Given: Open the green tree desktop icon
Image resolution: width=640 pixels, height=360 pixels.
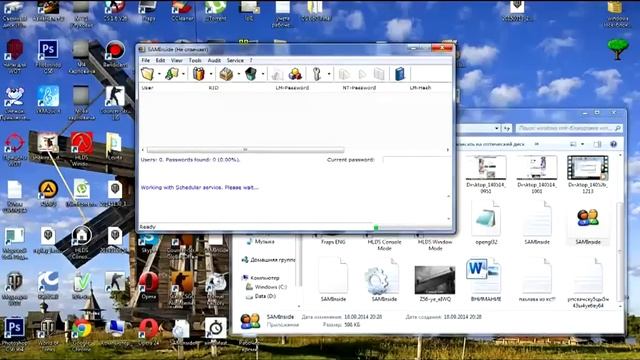Looking at the screenshot, I should pyautogui.click(x=618, y=49).
